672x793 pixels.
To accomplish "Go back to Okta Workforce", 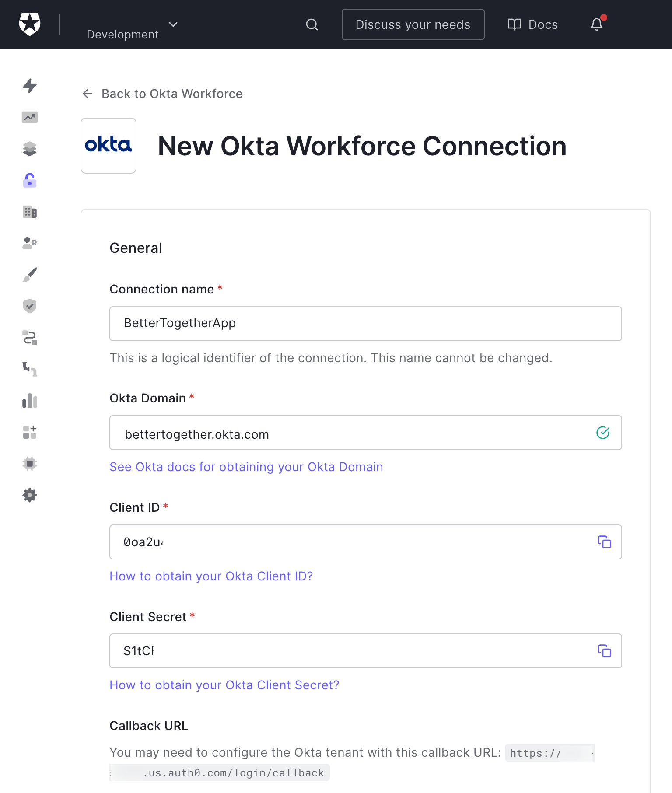I will pyautogui.click(x=162, y=94).
